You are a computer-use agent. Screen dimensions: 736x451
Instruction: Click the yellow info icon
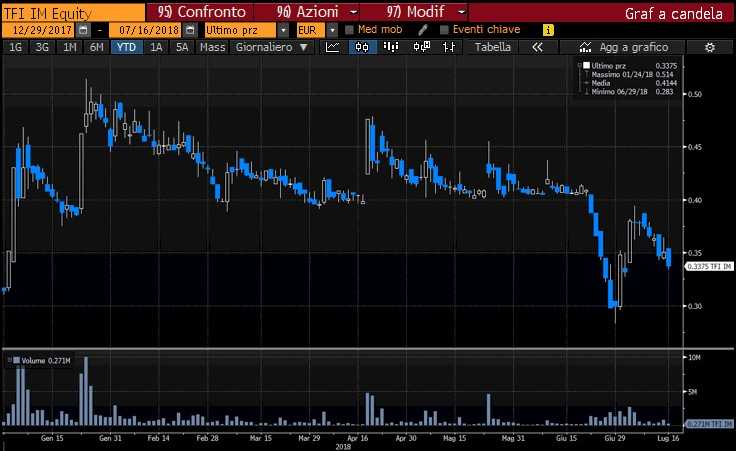(x=548, y=30)
